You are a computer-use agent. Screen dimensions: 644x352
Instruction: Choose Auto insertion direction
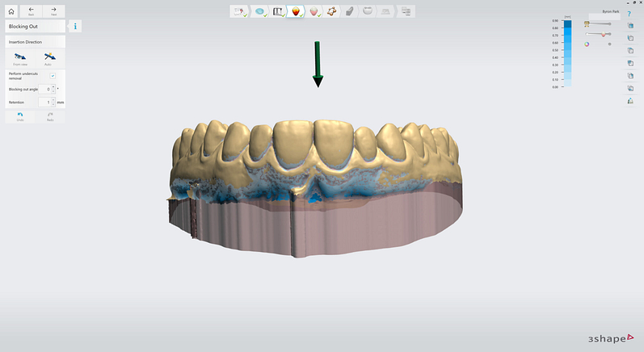coord(49,57)
